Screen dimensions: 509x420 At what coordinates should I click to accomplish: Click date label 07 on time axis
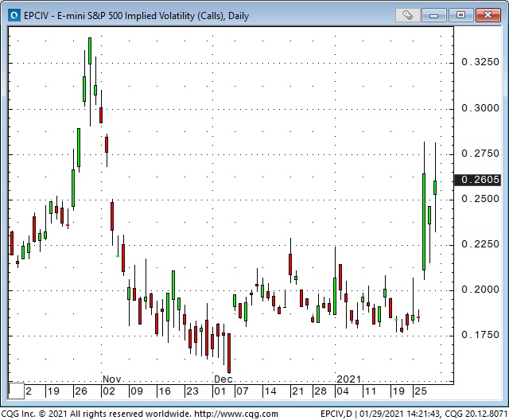[242, 391]
